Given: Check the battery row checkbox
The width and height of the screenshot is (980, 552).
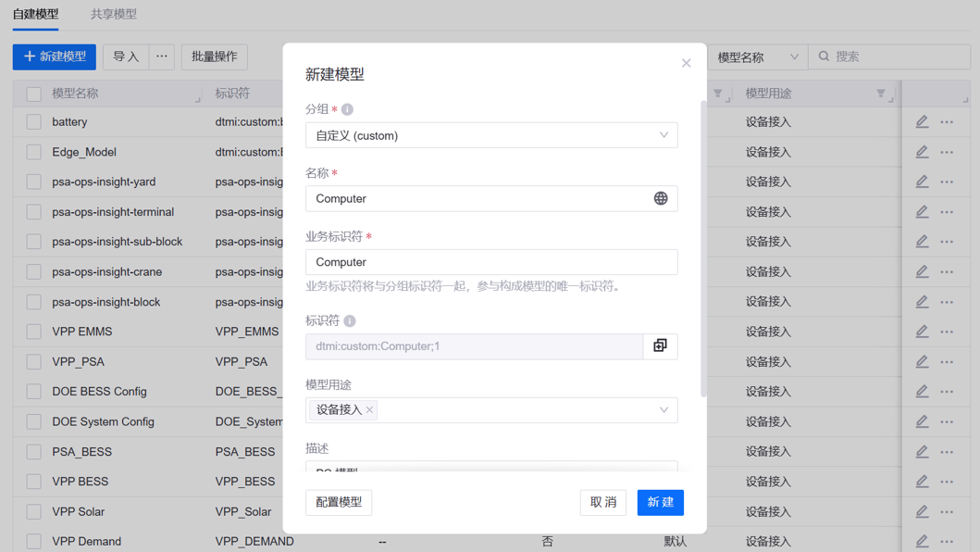Looking at the screenshot, I should 34,122.
